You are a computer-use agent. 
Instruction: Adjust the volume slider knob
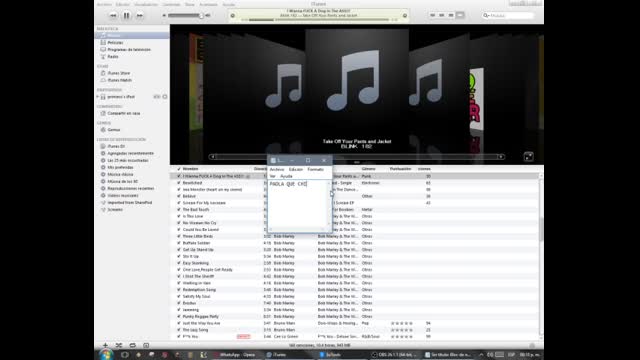(x=201, y=16)
